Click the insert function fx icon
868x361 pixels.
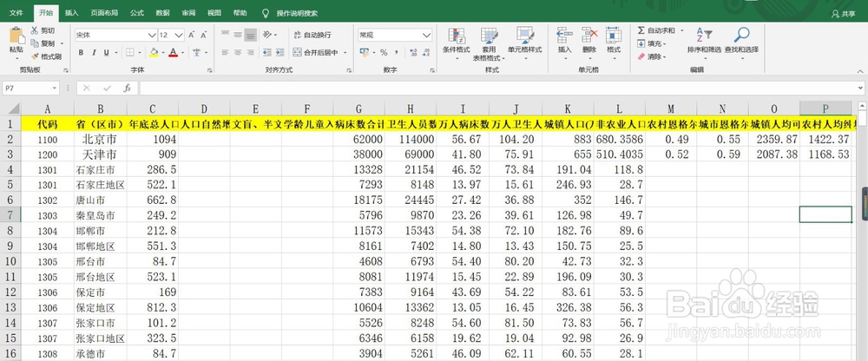pos(128,88)
